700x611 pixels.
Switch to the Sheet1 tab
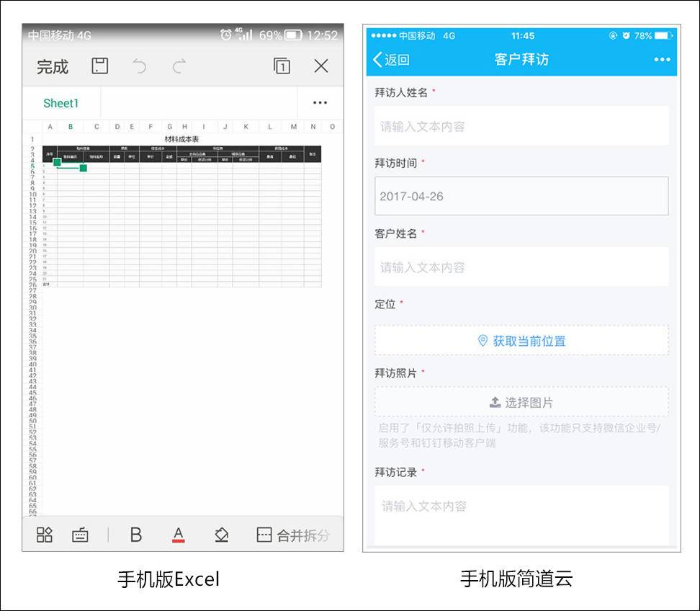point(61,103)
